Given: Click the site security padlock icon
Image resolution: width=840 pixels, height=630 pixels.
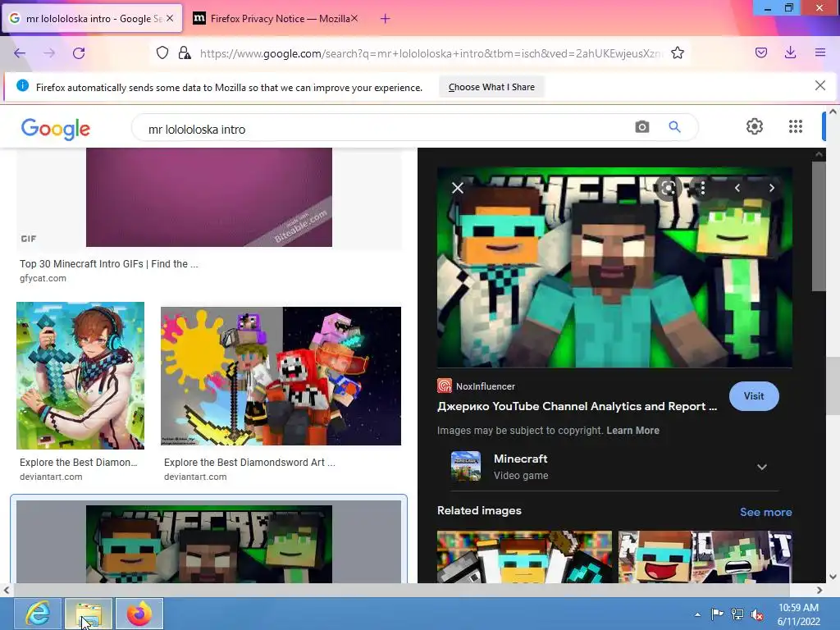Looking at the screenshot, I should [185, 52].
